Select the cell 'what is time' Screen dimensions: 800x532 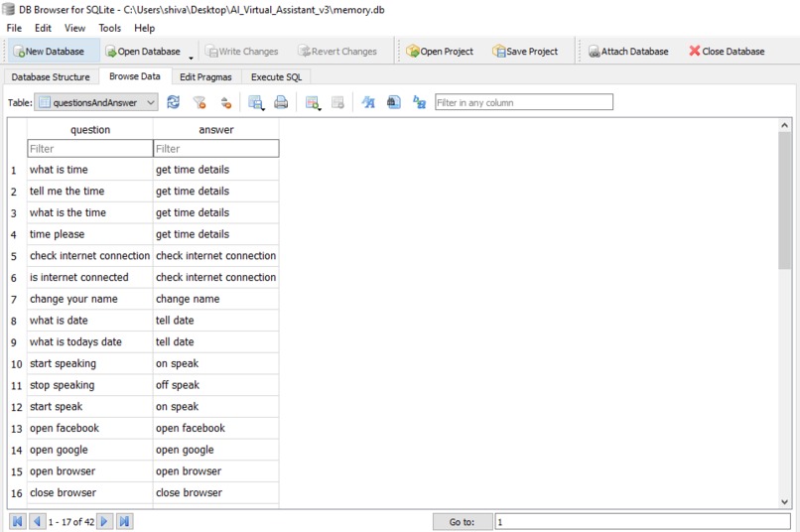point(89,170)
